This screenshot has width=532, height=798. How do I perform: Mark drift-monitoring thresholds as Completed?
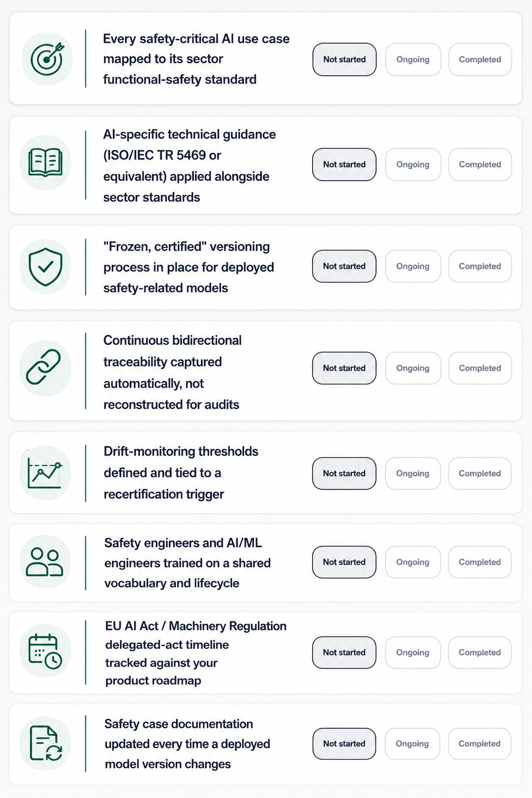coord(480,473)
